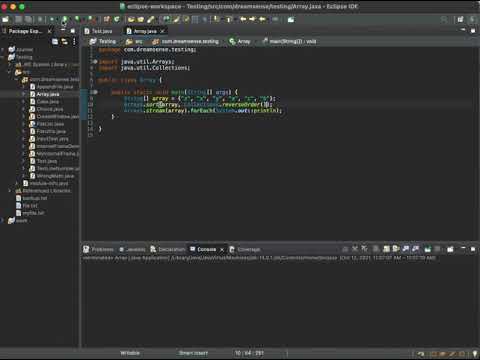
Task: Click Remove Launch X icon in Console
Action: click(x=355, y=249)
